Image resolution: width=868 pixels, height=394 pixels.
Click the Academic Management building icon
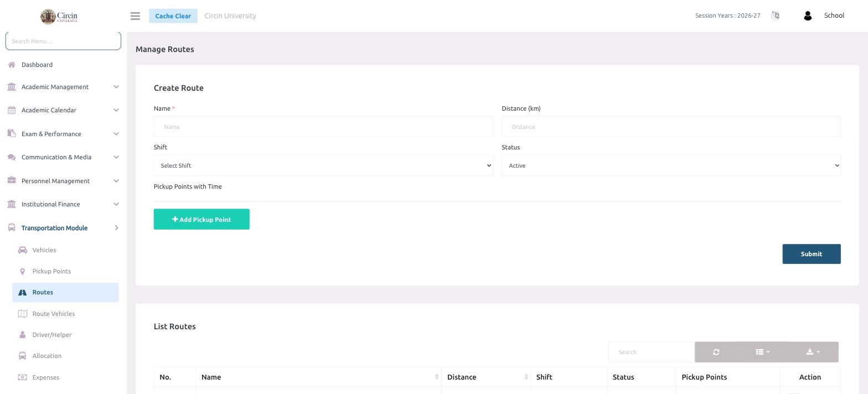[12, 87]
